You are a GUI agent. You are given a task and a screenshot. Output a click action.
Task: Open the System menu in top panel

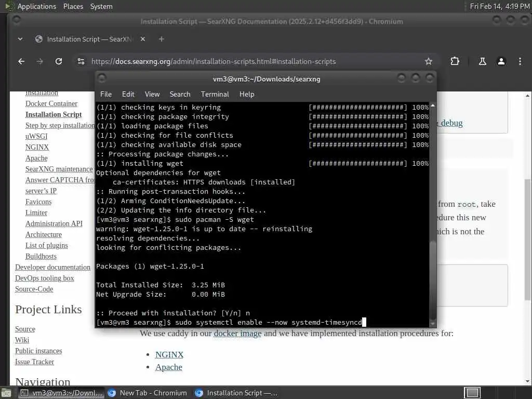(101, 6)
